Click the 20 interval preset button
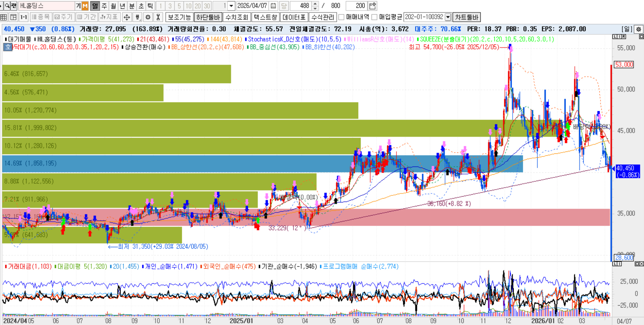The image size is (644, 325). [x=198, y=6]
